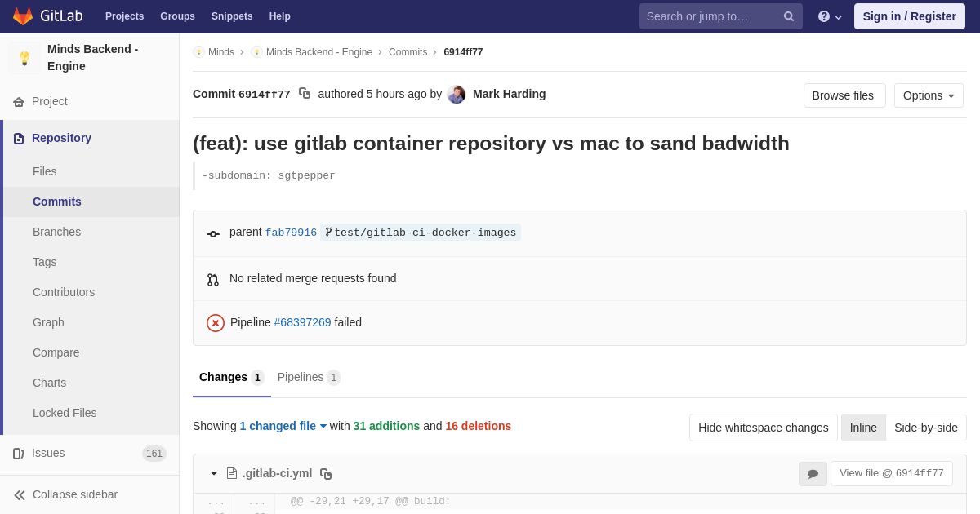
Task: Click the Browse files button
Action: (x=844, y=95)
